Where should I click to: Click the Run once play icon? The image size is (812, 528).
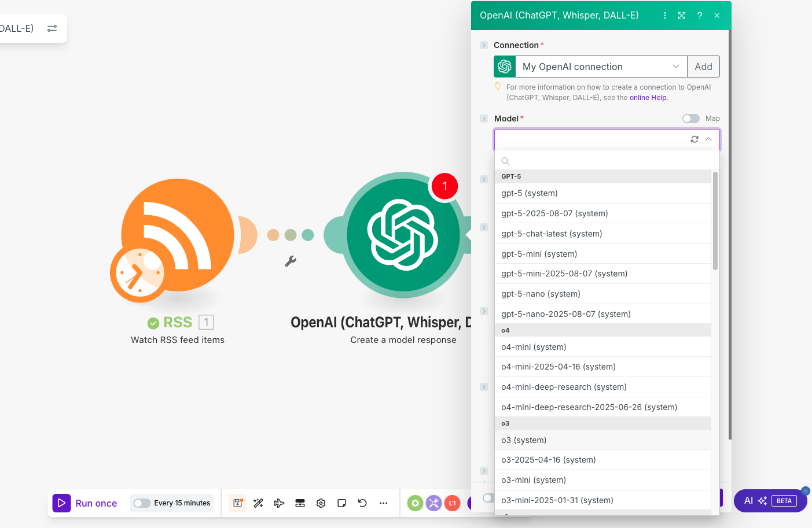point(61,503)
